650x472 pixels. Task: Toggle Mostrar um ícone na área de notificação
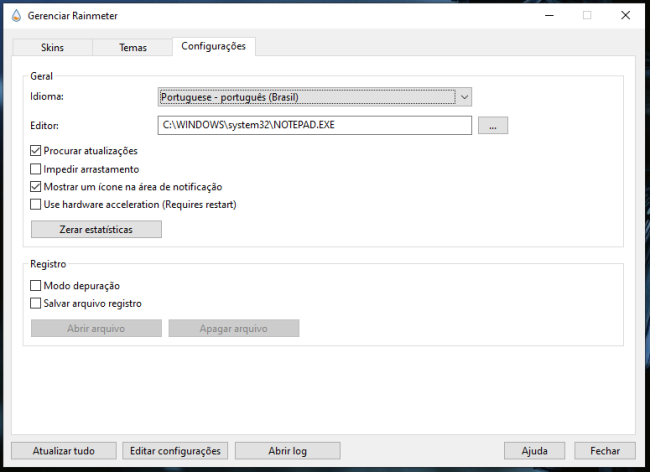coord(36,187)
